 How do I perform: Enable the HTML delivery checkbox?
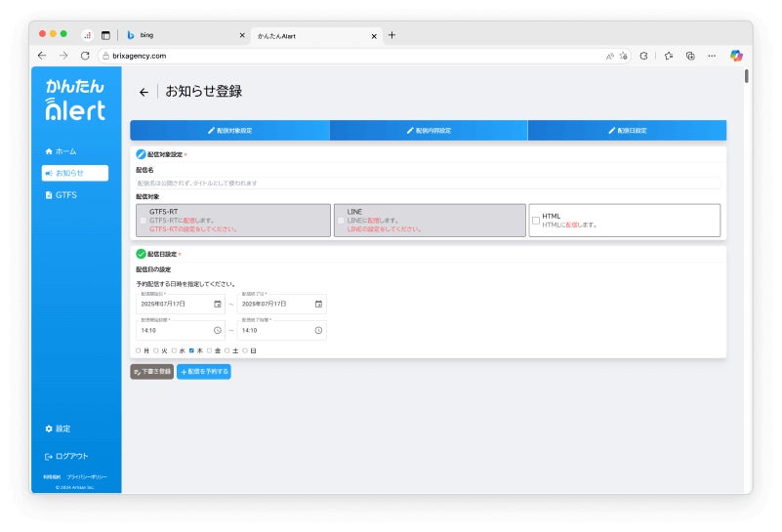(536, 221)
